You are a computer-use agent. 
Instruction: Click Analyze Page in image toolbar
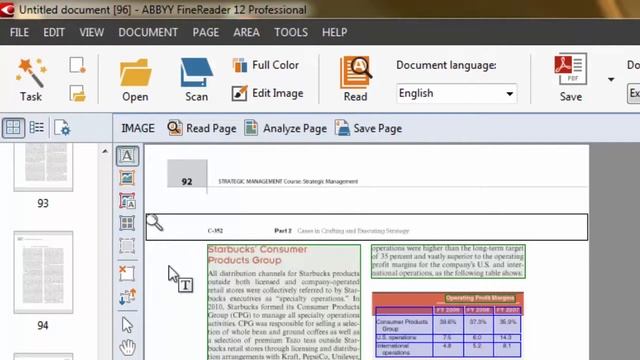click(285, 128)
